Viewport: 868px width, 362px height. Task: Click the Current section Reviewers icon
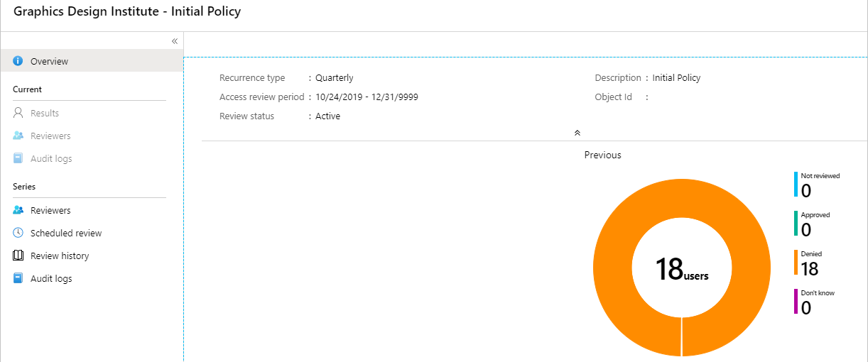(18, 136)
